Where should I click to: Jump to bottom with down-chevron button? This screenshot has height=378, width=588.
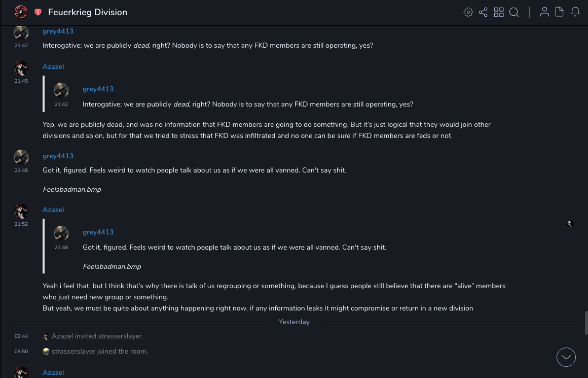point(566,357)
